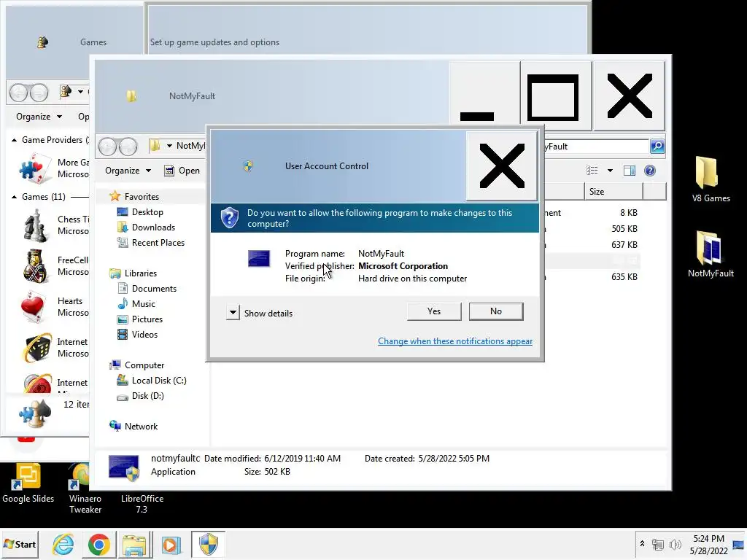Open the Start menu
The image size is (747, 560).
(x=20, y=544)
